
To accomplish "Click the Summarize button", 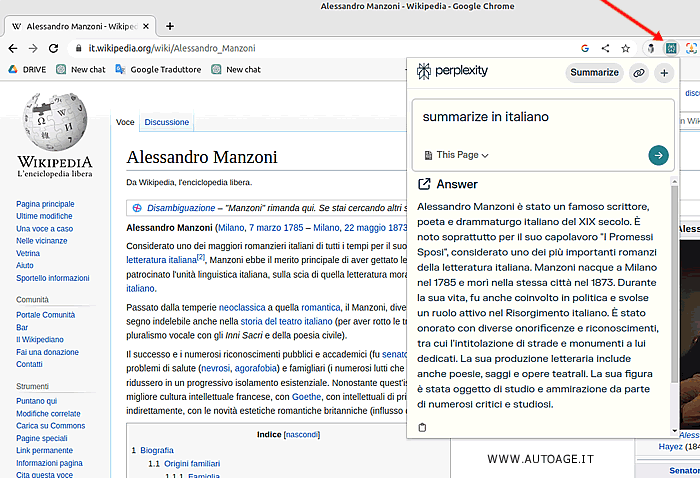I will (594, 72).
